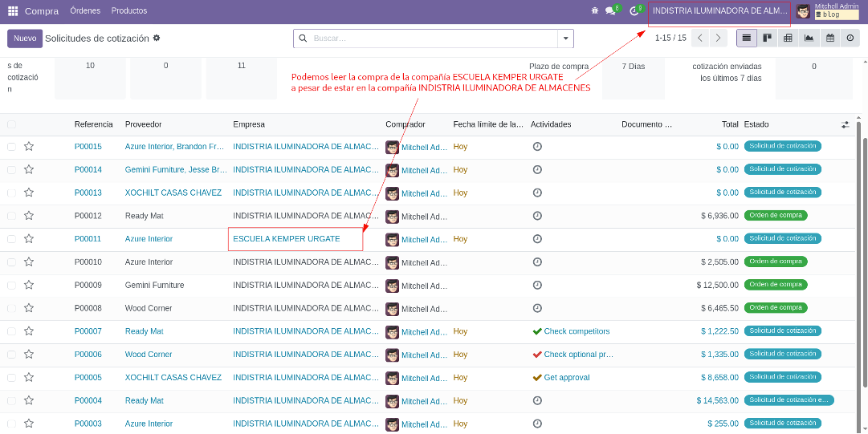
Task: Click the pager 1-15 / 15
Action: click(670, 39)
